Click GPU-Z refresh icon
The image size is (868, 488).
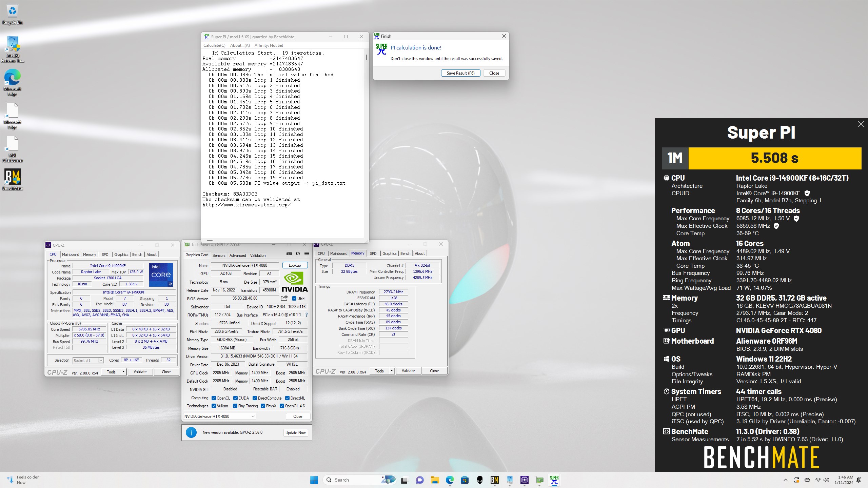298,253
